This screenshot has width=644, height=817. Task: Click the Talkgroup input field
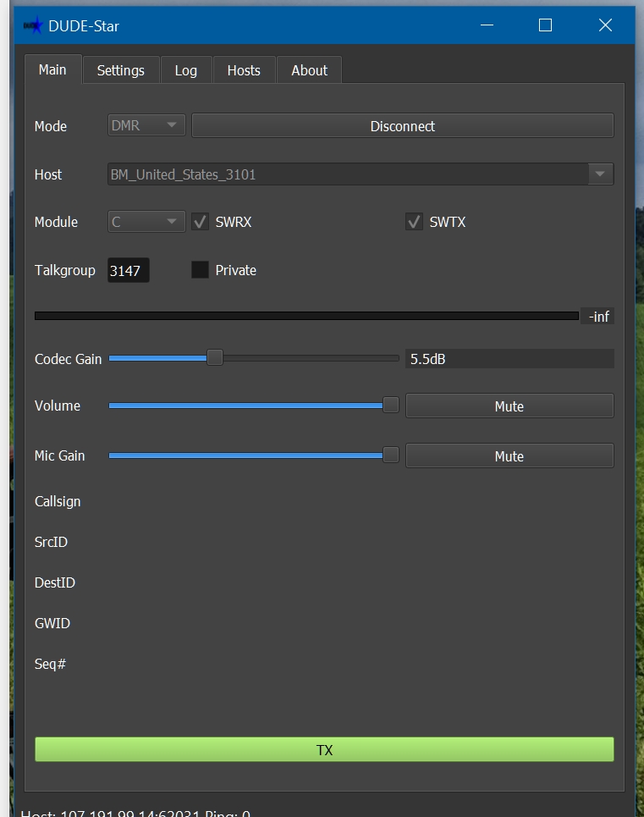(128, 271)
